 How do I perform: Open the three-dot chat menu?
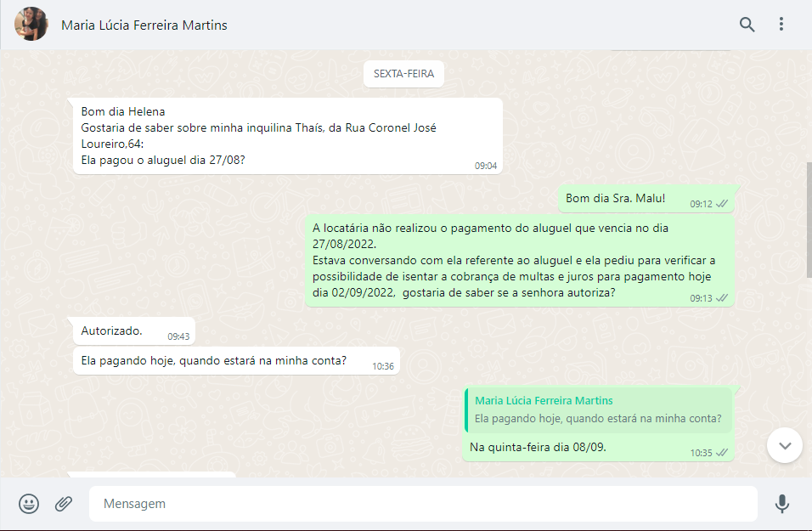coord(781,25)
